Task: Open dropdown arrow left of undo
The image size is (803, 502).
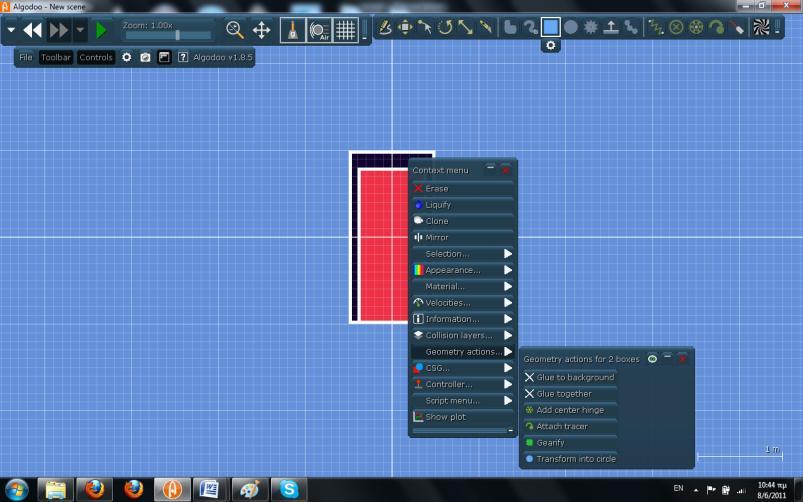Action: (x=11, y=30)
